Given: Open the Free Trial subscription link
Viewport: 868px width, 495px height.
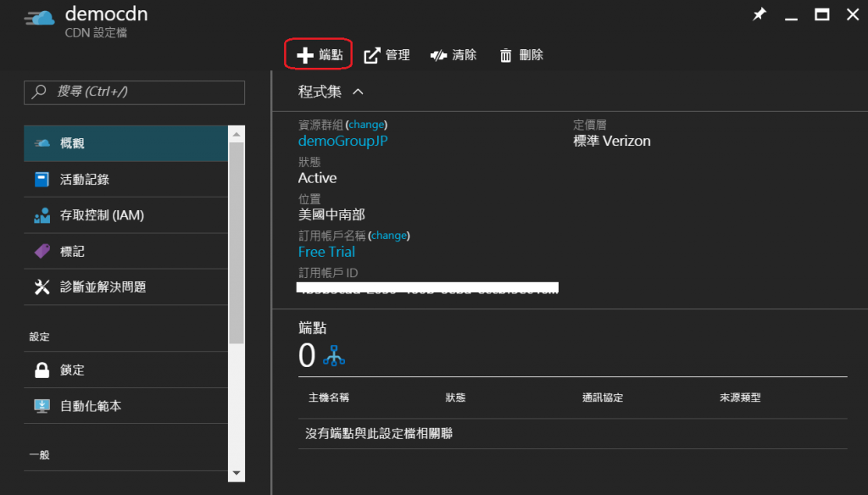Looking at the screenshot, I should 326,252.
